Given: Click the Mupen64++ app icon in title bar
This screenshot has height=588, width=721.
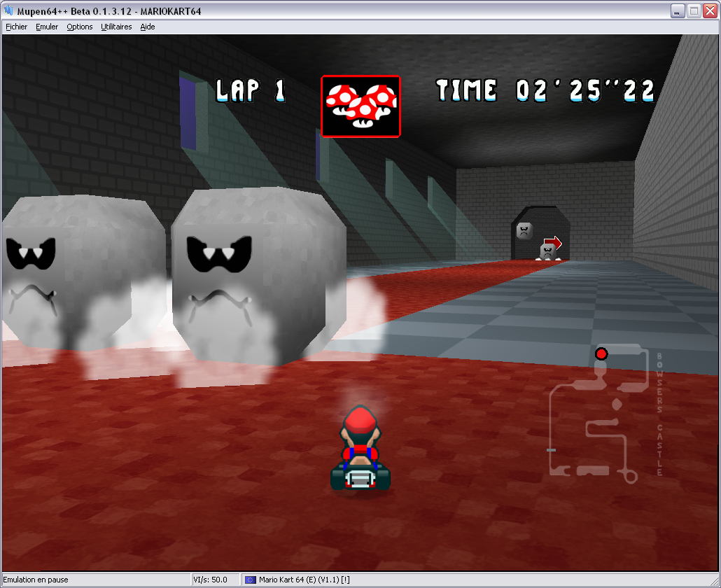Looking at the screenshot, I should [x=8, y=10].
